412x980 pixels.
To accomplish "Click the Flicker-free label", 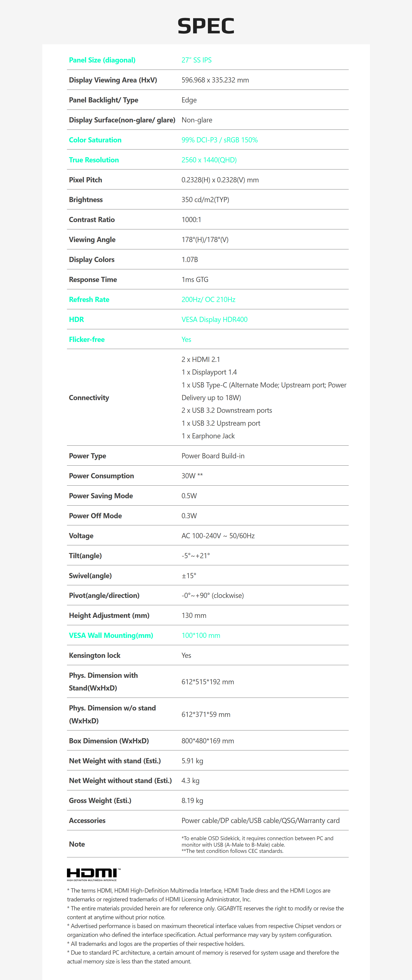I will click(87, 339).
